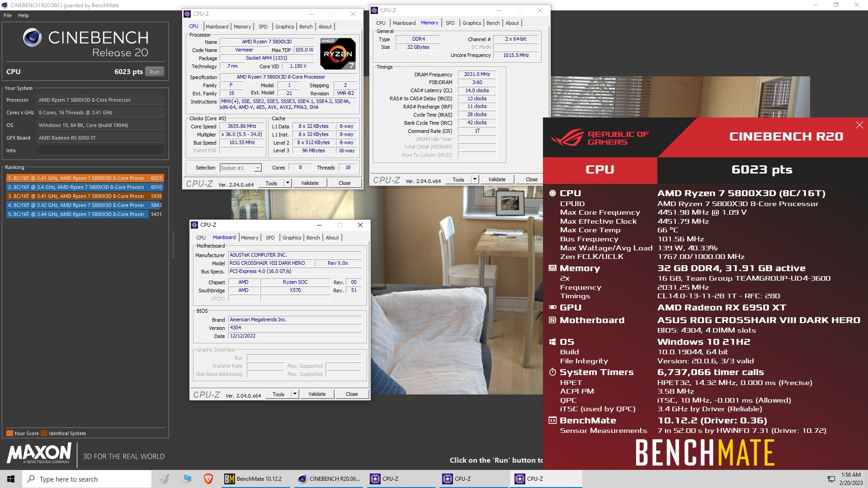Click Tools button in Mainboard window
This screenshot has height=488, width=868.
pos(278,394)
